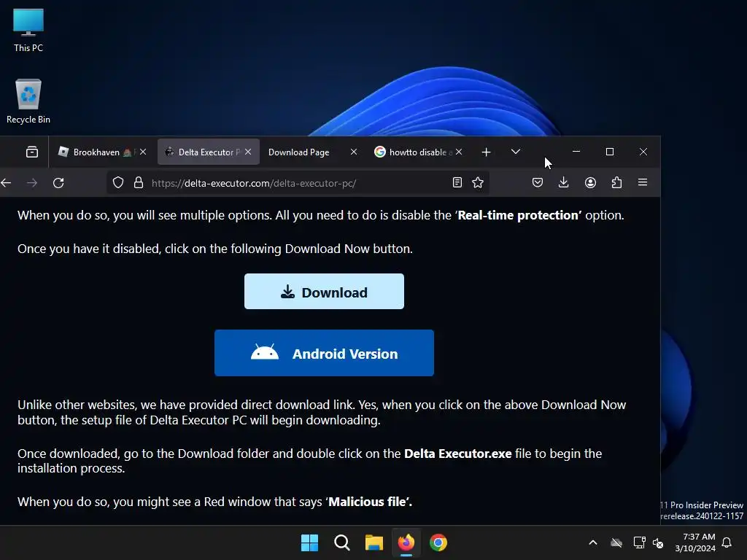This screenshot has width=747, height=560.
Task: Expand the list all tabs chevron
Action: tap(516, 152)
